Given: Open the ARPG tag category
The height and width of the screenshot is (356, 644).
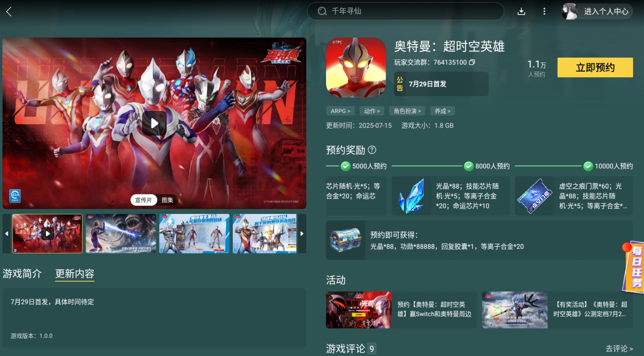Looking at the screenshot, I should click(340, 111).
